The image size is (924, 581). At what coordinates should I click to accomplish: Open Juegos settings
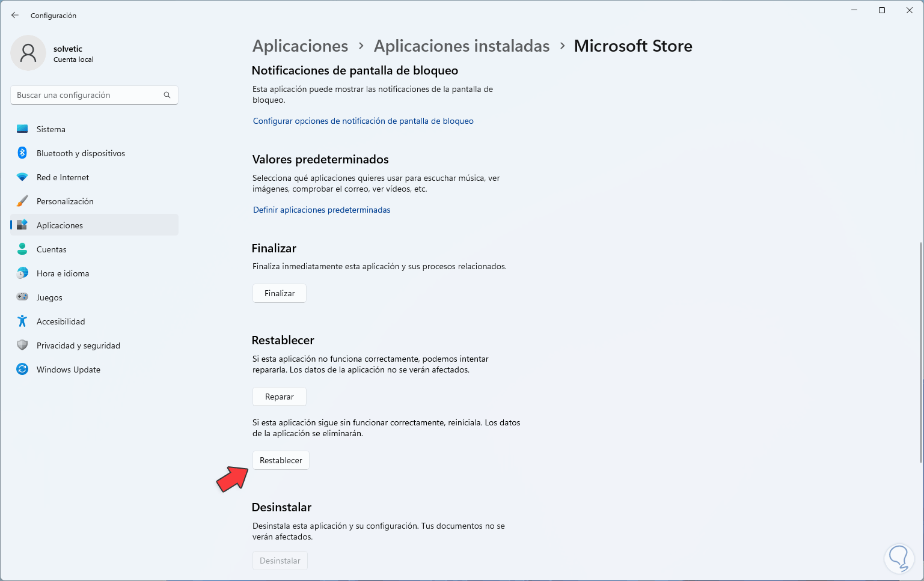coord(49,297)
